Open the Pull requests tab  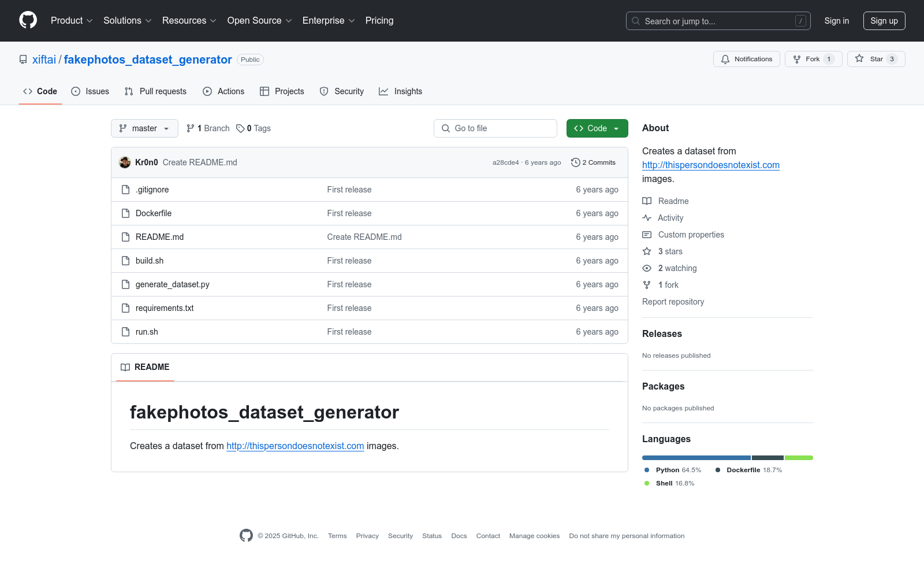tap(155, 91)
